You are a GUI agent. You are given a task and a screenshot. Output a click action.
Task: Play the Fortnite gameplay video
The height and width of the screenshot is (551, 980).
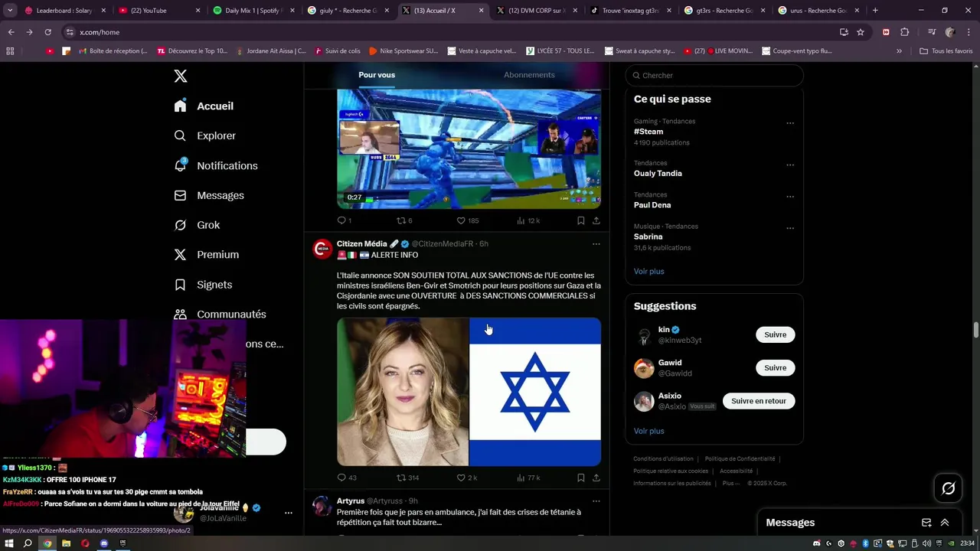(x=469, y=148)
